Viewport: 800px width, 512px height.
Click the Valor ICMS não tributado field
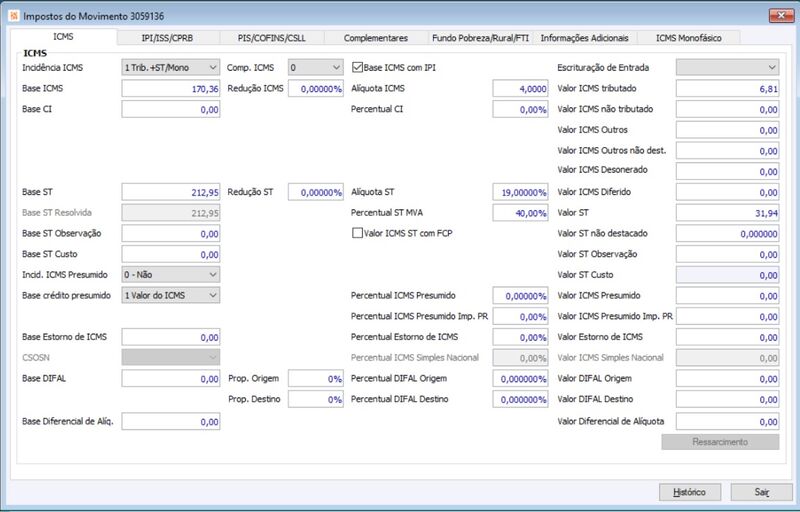pos(728,109)
